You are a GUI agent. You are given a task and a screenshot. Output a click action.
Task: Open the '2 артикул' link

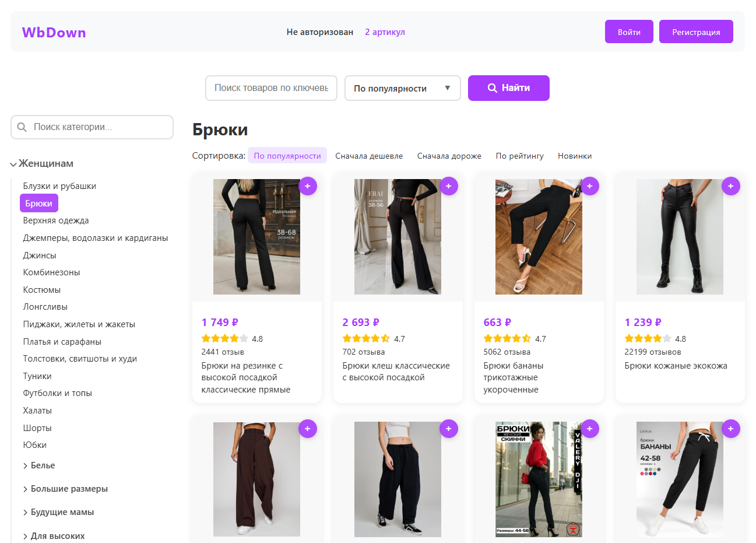click(x=385, y=32)
